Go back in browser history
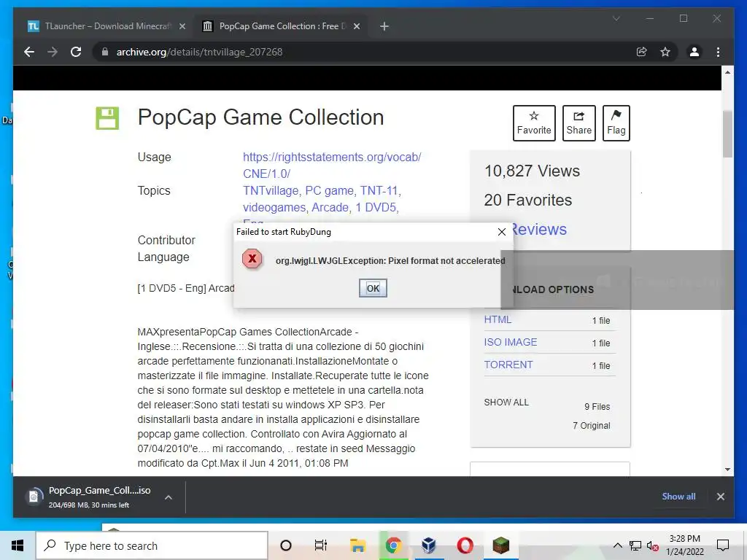The height and width of the screenshot is (560, 747). click(x=29, y=52)
